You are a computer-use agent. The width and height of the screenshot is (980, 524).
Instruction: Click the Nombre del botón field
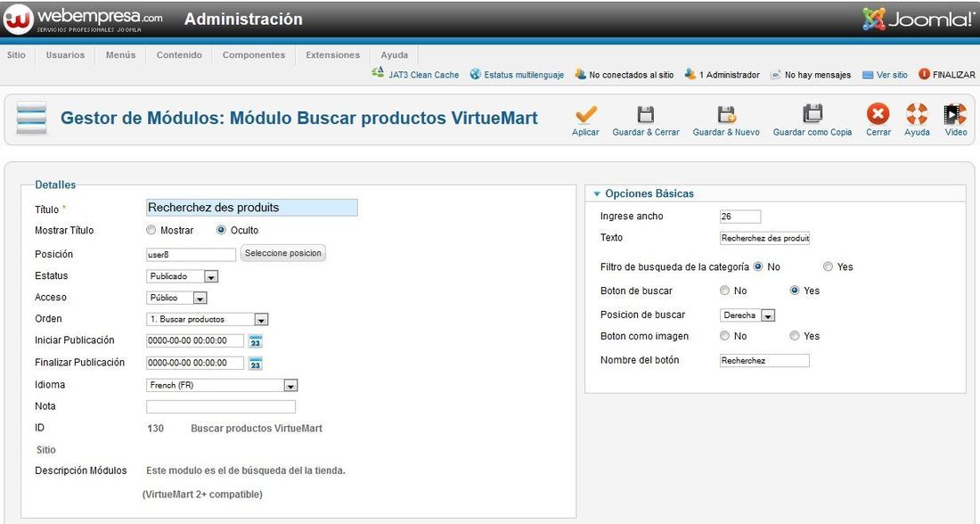click(x=765, y=361)
